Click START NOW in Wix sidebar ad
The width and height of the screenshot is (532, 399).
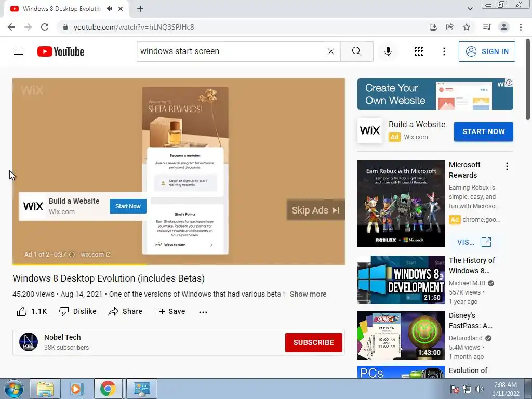pyautogui.click(x=484, y=131)
